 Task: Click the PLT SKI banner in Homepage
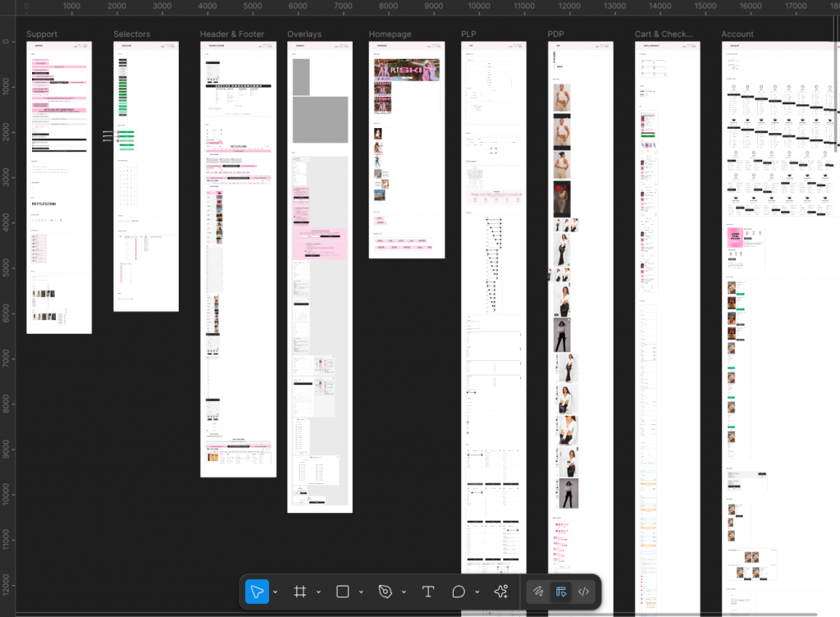pos(407,71)
